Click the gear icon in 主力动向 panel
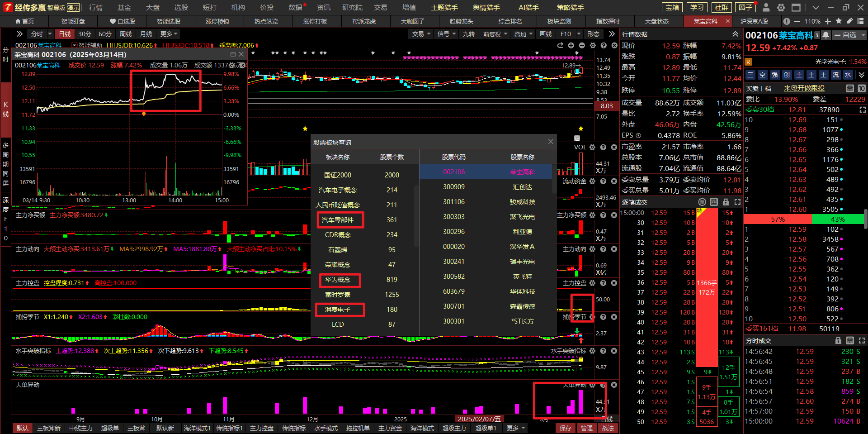Image resolution: width=868 pixels, height=434 pixels. [x=592, y=249]
